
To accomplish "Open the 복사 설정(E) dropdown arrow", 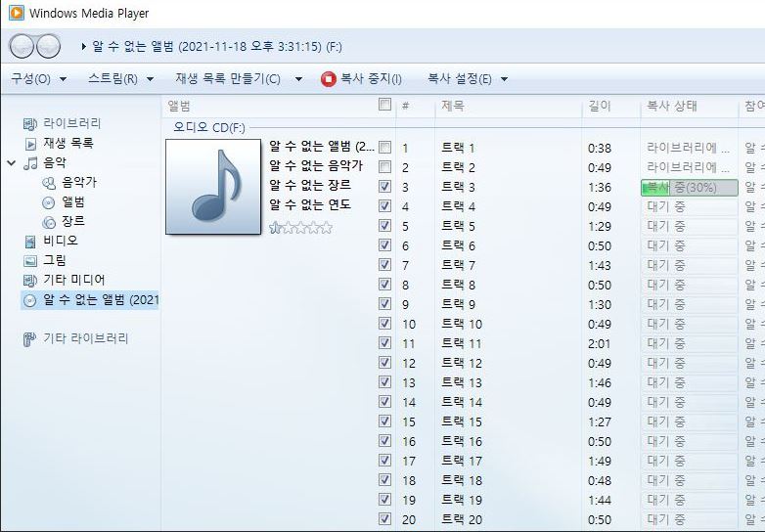I will (505, 79).
